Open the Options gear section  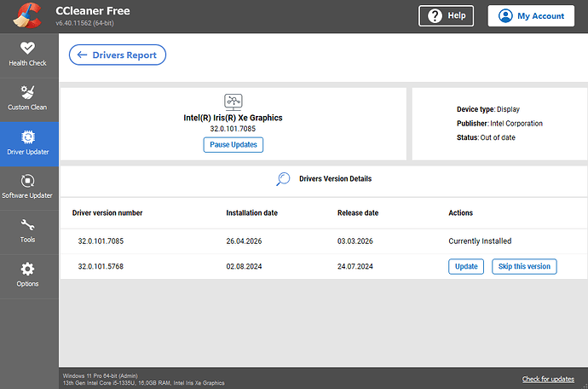pyautogui.click(x=28, y=276)
